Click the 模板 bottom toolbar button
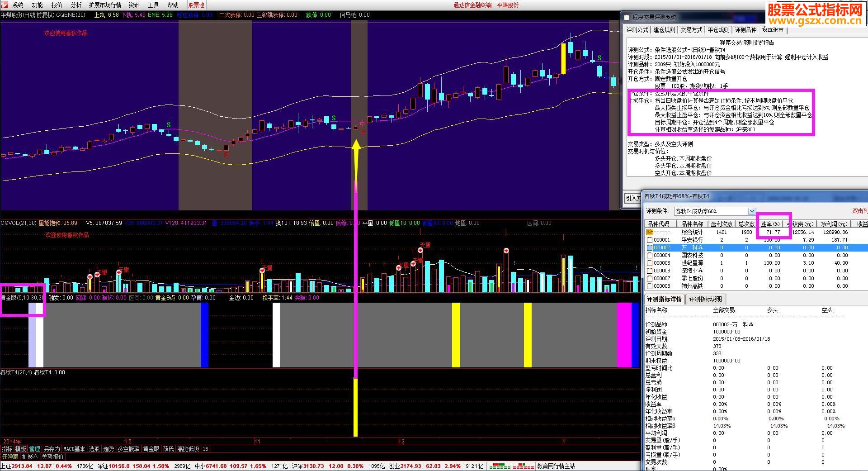 point(21,449)
